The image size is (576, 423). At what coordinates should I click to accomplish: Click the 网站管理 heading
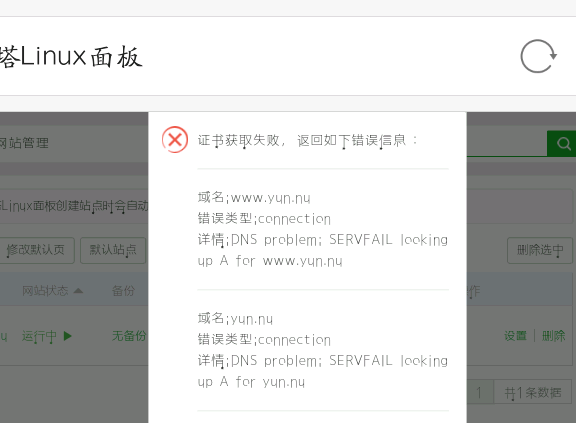24,143
